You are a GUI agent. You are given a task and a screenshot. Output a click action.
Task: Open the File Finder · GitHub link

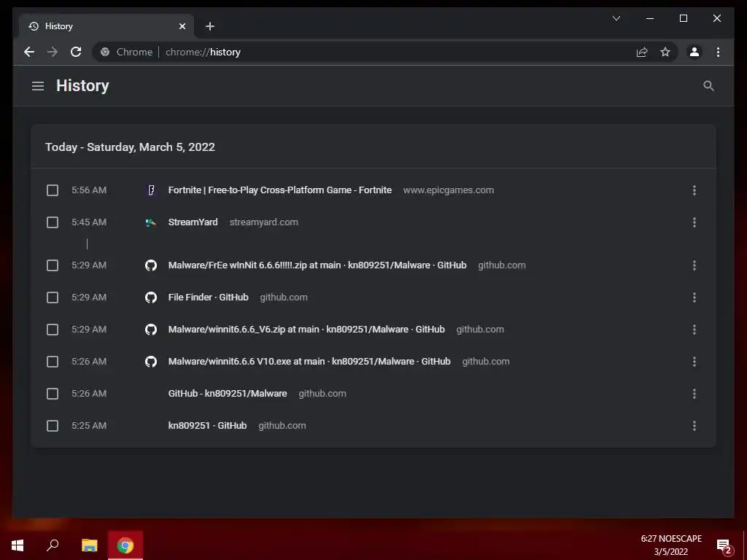pos(208,297)
